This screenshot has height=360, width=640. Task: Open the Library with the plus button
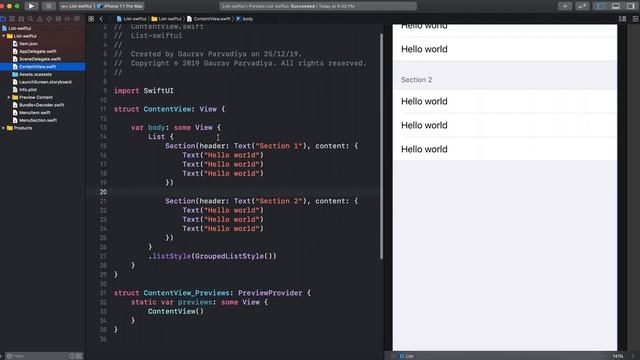565,6
